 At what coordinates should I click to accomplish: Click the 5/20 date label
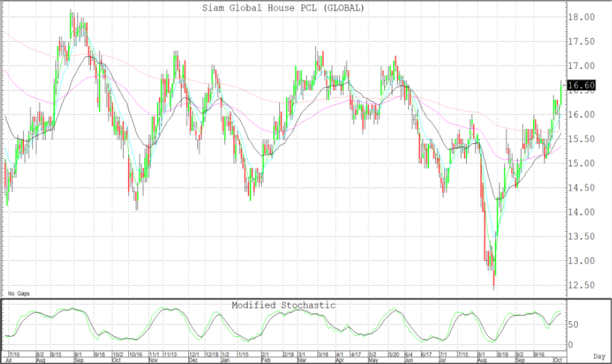[x=394, y=354]
